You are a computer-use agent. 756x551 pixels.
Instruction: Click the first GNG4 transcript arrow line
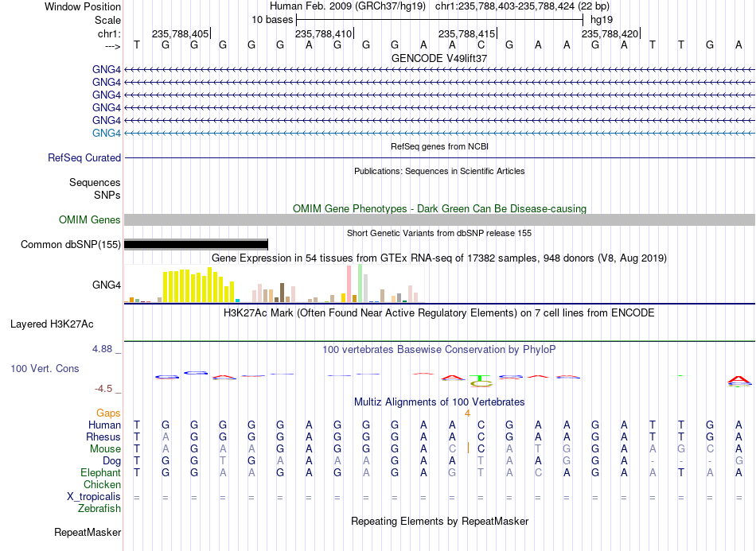tap(439, 69)
